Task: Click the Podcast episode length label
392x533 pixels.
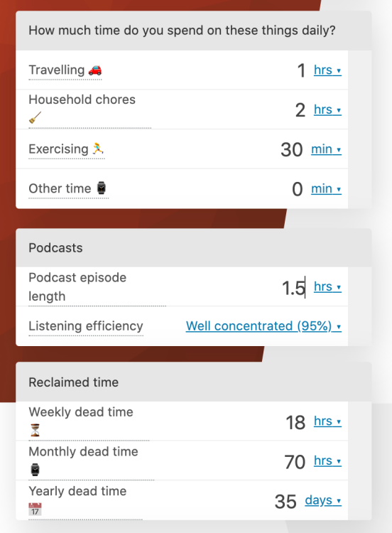Action: 77,287
